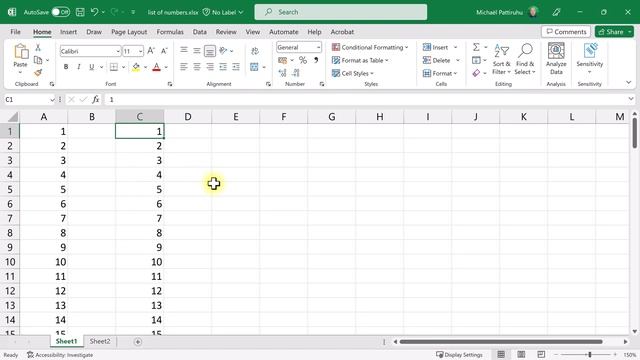
Task: Open the General number format dropdown
Action: tap(318, 47)
